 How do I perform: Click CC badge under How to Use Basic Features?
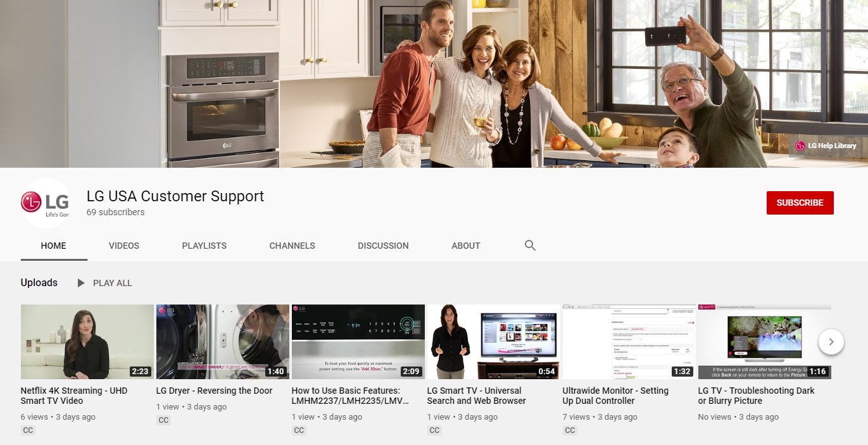[x=299, y=430]
